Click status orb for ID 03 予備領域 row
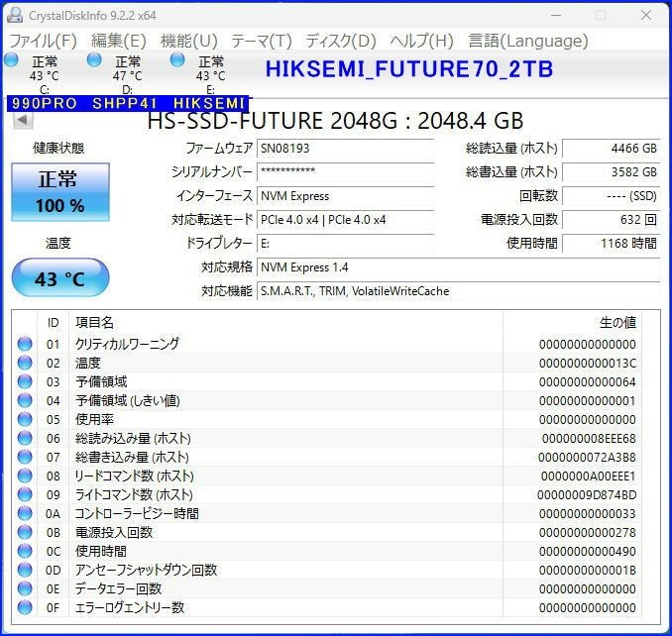This screenshot has height=636, width=672. tap(25, 381)
